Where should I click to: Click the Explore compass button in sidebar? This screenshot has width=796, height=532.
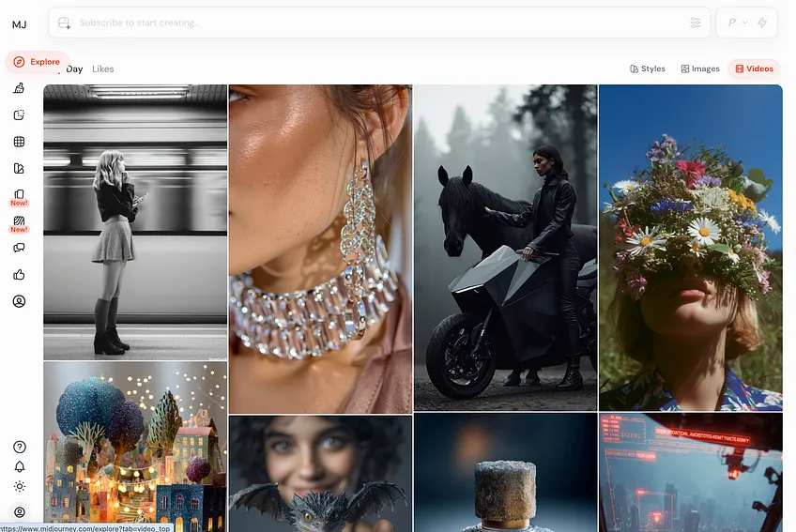[36, 62]
